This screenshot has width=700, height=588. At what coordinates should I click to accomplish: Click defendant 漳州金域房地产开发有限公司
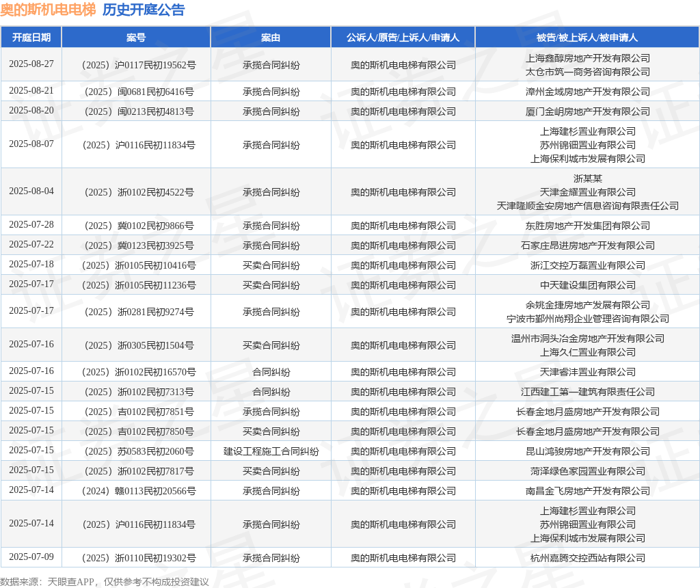pyautogui.click(x=587, y=92)
